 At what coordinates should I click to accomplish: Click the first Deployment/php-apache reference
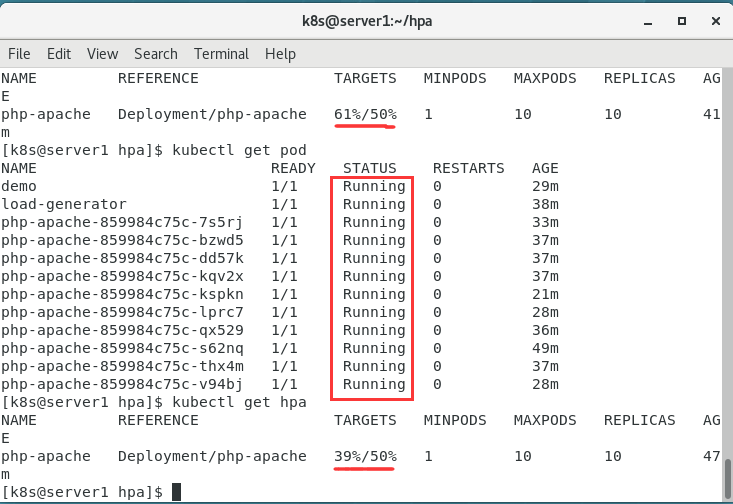[x=212, y=114]
